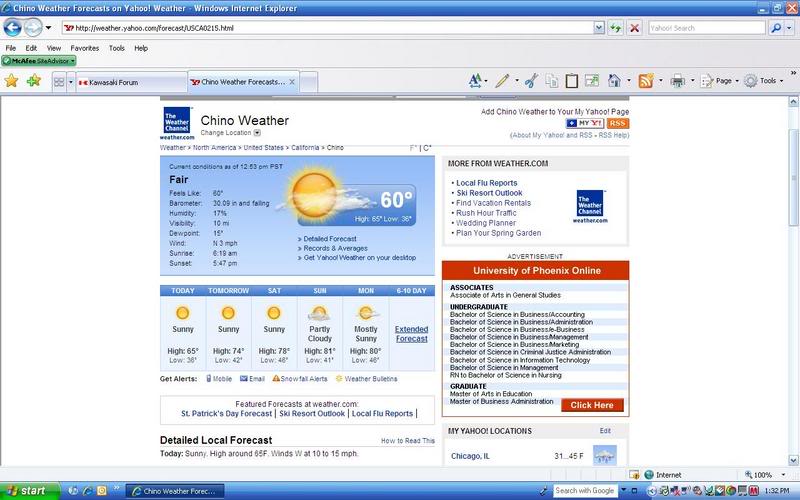Select Chino Weather taskbar window button
The height and width of the screenshot is (500, 800).
click(x=175, y=491)
